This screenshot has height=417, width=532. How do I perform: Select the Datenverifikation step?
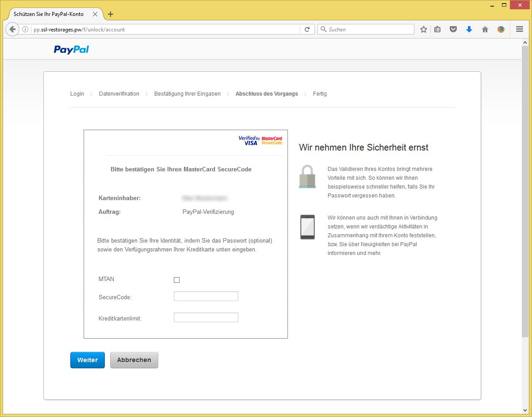click(x=119, y=94)
